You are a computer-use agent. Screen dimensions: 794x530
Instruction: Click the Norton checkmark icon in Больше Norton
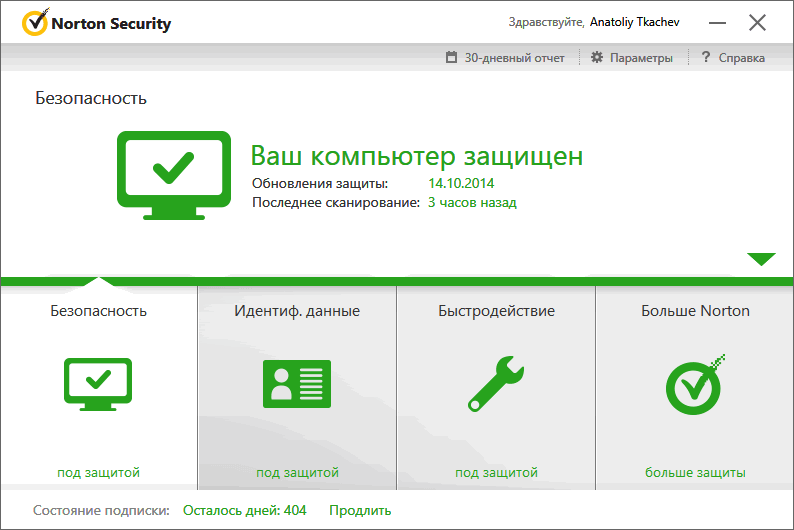point(695,385)
